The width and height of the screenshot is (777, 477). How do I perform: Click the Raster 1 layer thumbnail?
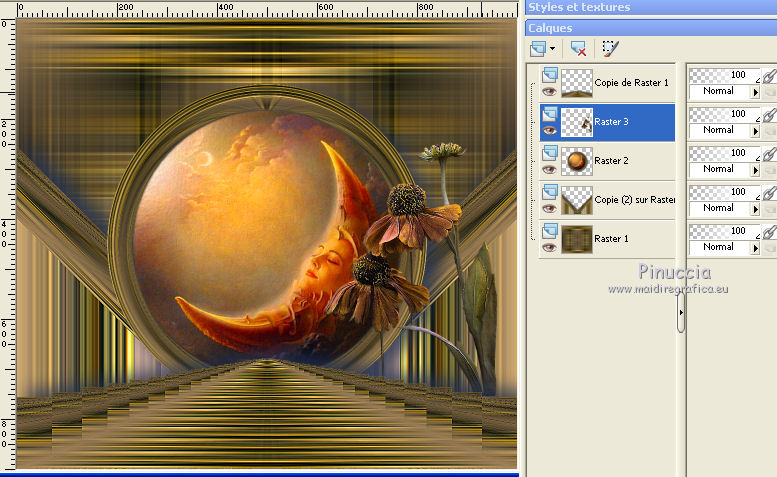pos(576,239)
